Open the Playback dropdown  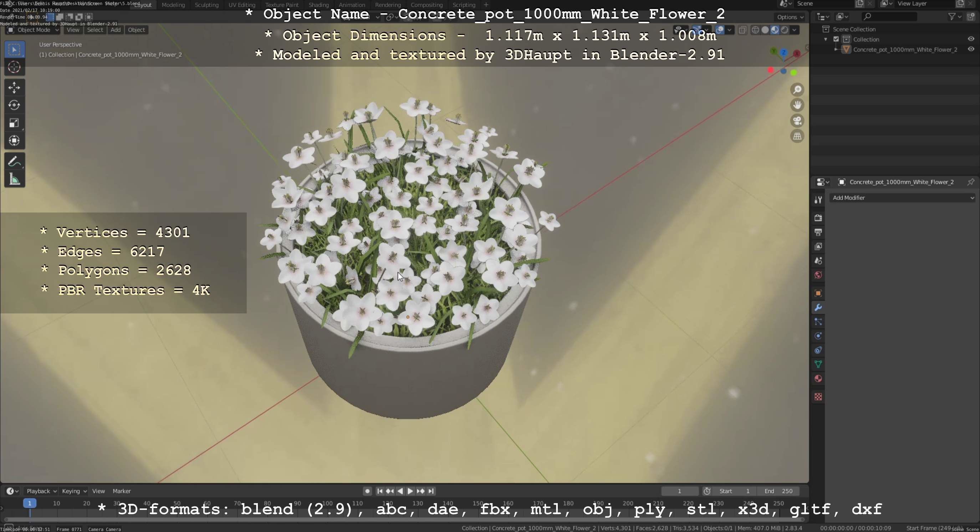point(41,491)
